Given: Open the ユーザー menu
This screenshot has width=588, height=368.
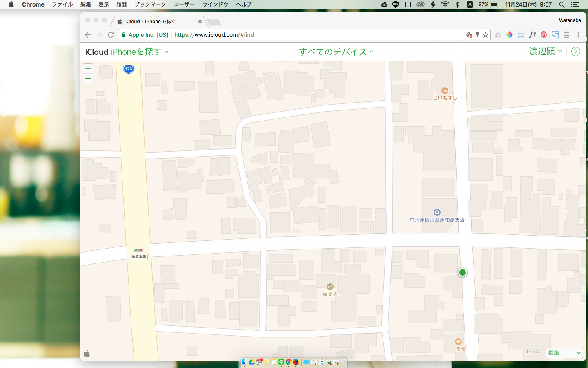Looking at the screenshot, I should (184, 4).
